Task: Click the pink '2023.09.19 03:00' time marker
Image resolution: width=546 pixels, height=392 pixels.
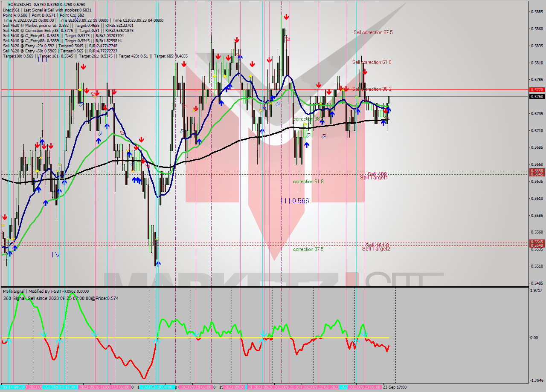Action: pos(196,387)
